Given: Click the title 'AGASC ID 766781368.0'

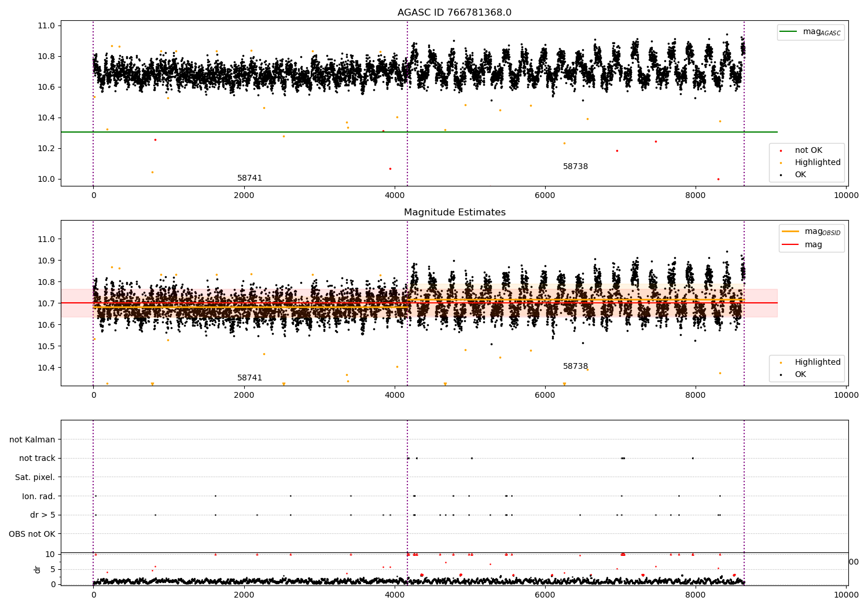Looking at the screenshot, I should coord(454,13).
